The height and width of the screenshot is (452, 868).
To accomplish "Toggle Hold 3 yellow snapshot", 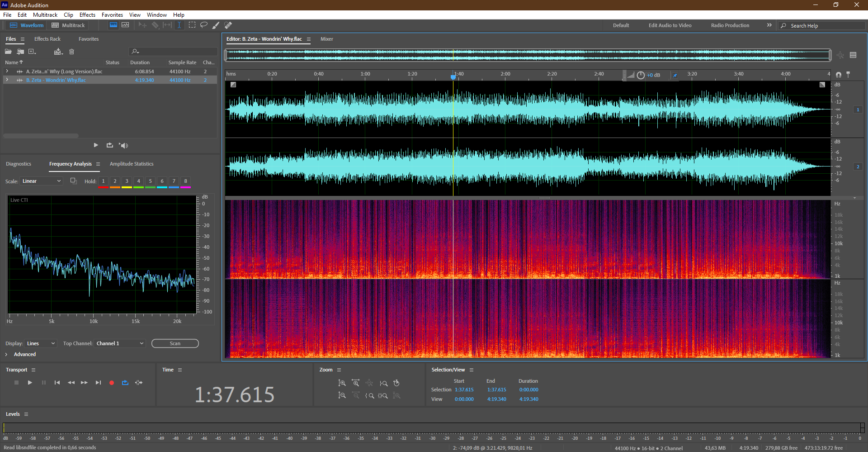I will point(127,182).
